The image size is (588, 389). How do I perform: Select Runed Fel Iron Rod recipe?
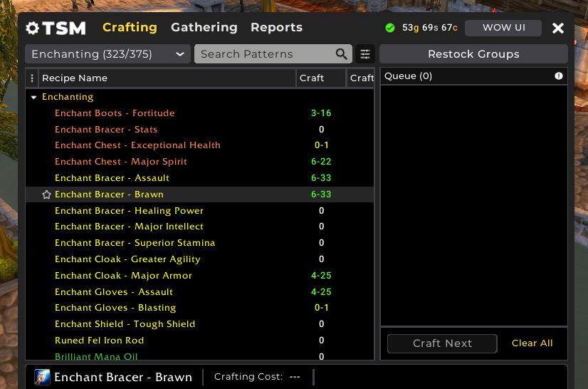point(199,340)
